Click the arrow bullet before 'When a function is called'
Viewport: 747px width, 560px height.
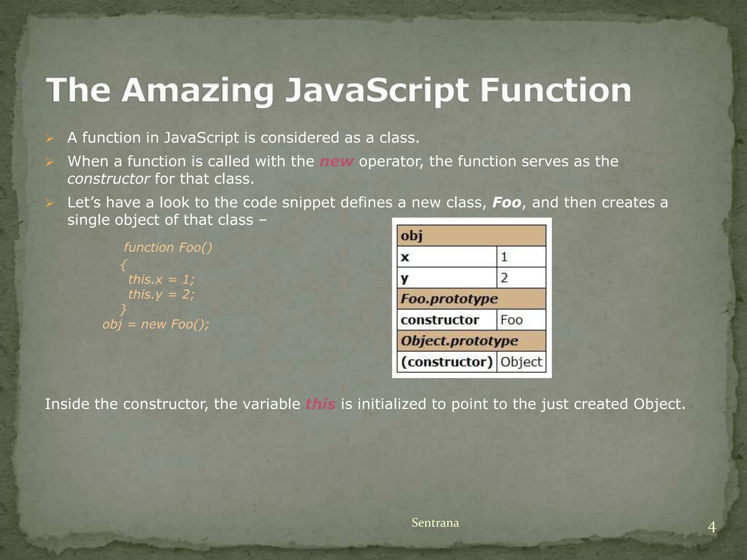(x=50, y=162)
